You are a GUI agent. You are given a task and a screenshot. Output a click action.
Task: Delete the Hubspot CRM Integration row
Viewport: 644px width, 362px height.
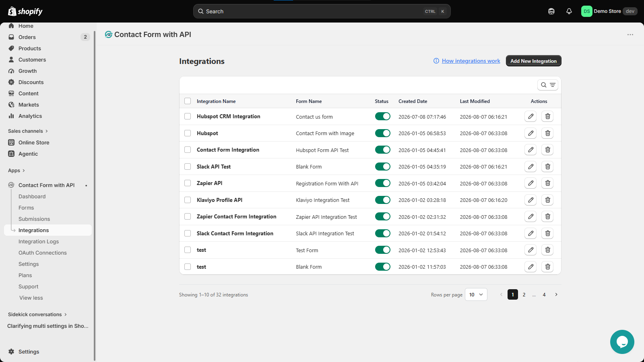[547, 117]
